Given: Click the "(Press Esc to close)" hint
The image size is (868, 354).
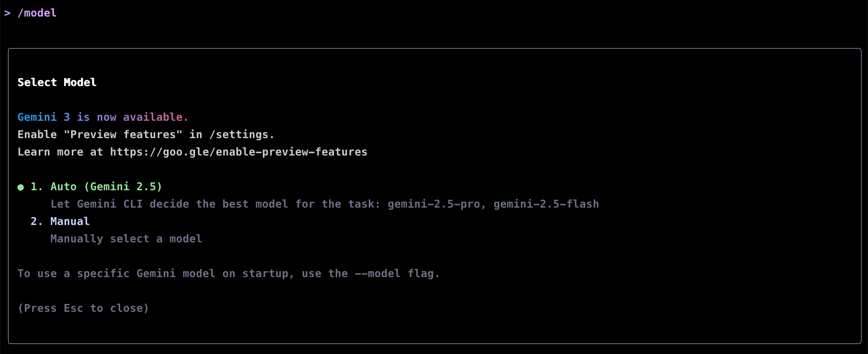Looking at the screenshot, I should (83, 308).
